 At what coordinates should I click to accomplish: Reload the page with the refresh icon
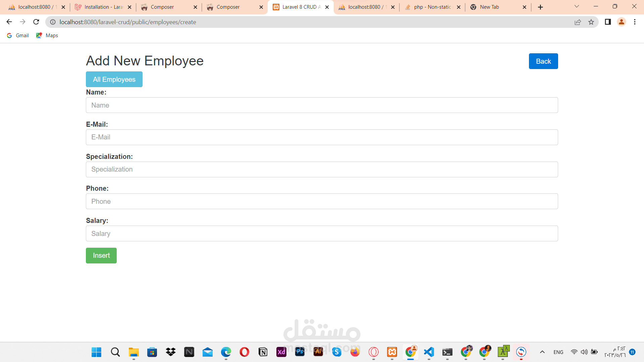(36, 22)
